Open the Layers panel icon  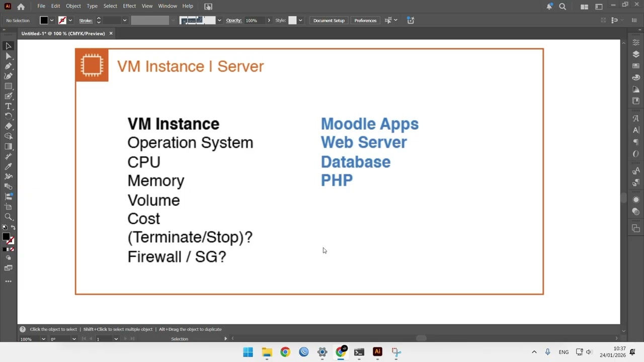tap(636, 54)
